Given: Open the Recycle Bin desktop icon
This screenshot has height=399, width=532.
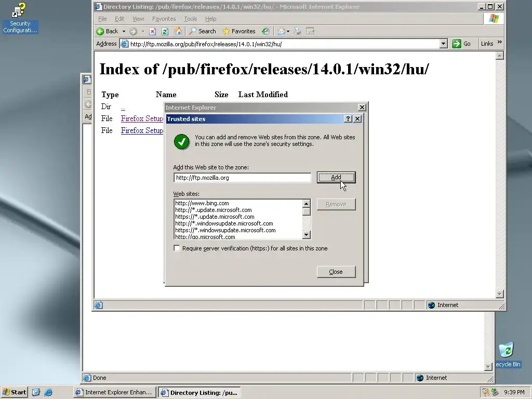Looking at the screenshot, I should click(x=508, y=355).
